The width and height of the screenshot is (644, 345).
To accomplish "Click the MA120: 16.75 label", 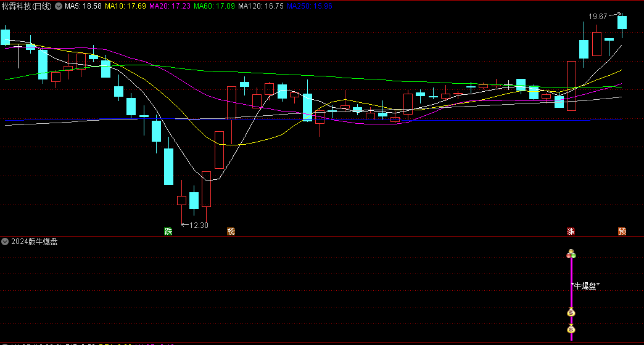I will tap(261, 6).
